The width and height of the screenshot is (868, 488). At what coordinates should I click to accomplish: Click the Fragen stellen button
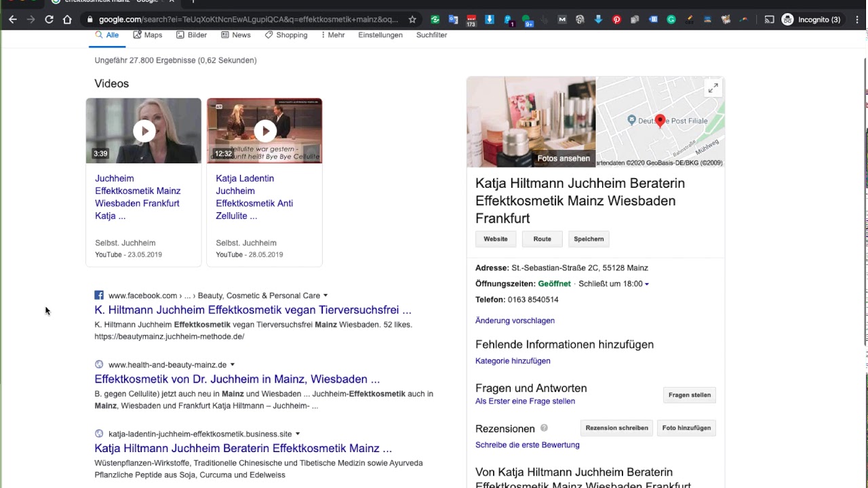click(689, 395)
